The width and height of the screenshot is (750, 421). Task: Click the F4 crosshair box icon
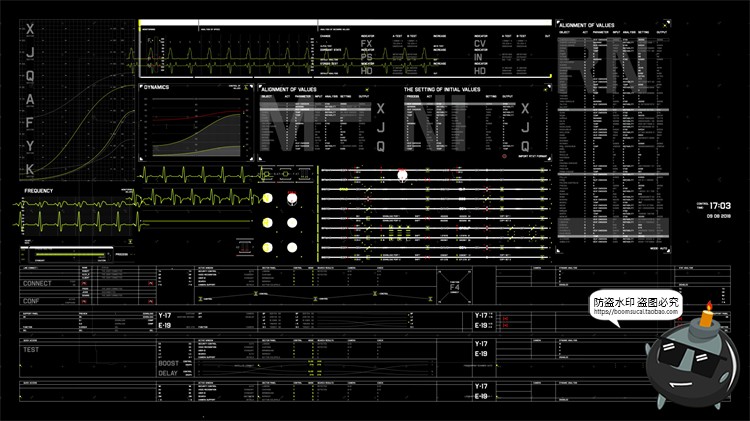pos(455,283)
